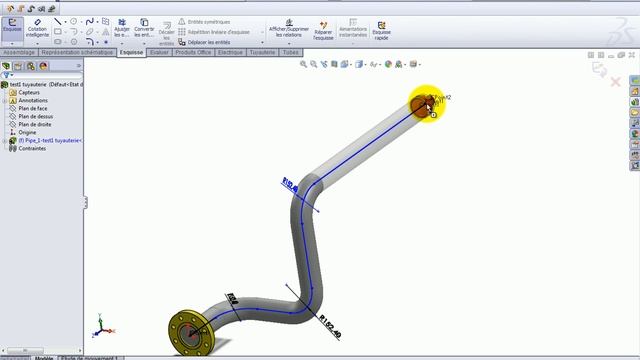Open the FeatureManager design tree tab
Screen dimensions: 640x360
pos(6,66)
